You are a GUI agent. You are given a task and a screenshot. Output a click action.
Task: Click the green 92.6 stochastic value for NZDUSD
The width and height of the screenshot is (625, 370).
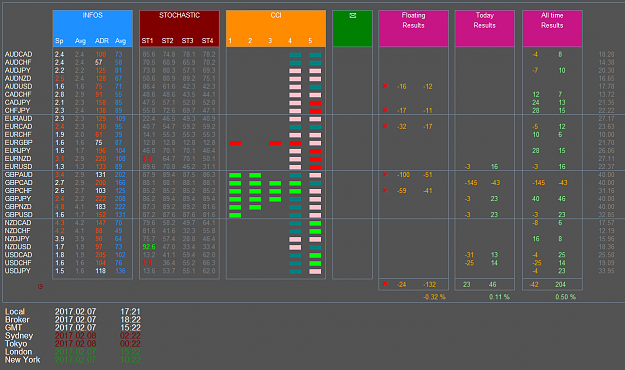pyautogui.click(x=149, y=246)
